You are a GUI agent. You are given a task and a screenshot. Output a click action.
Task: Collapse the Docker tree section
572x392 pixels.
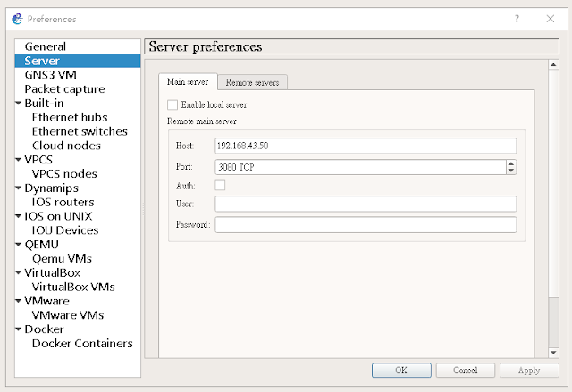coord(18,329)
